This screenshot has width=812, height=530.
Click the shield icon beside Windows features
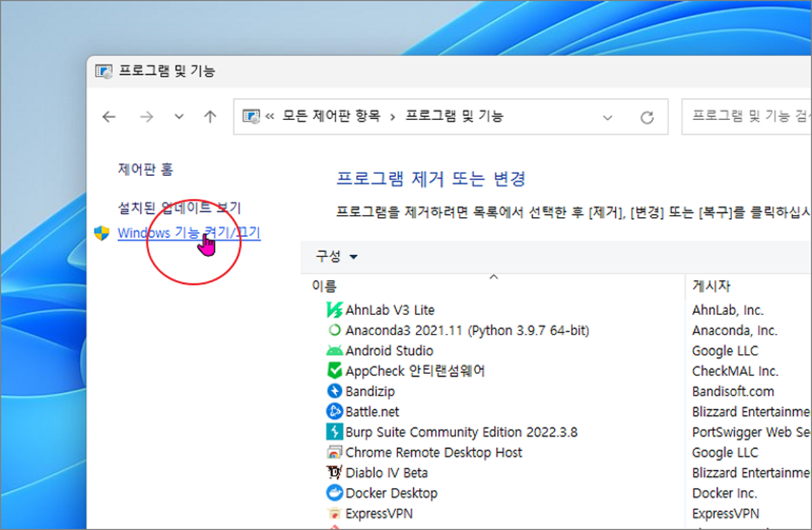pos(102,233)
